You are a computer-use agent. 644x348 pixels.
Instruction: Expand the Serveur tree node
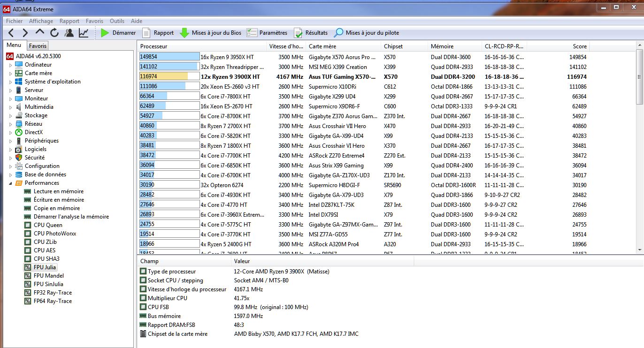pyautogui.click(x=10, y=90)
